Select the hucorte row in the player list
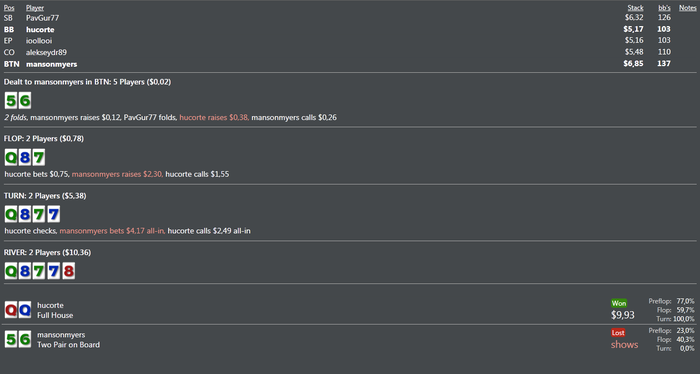Screen dimensions: 700x374 (350, 29)
